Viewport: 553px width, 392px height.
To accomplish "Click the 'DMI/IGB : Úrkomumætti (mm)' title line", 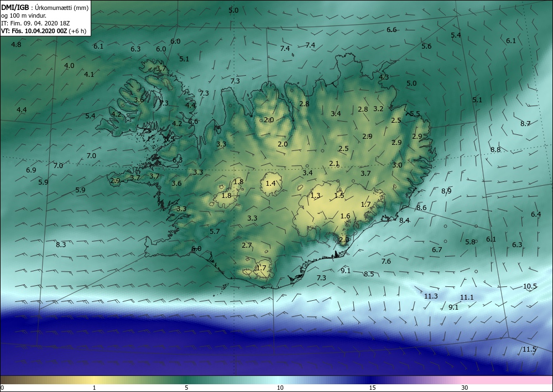I will coord(45,7).
